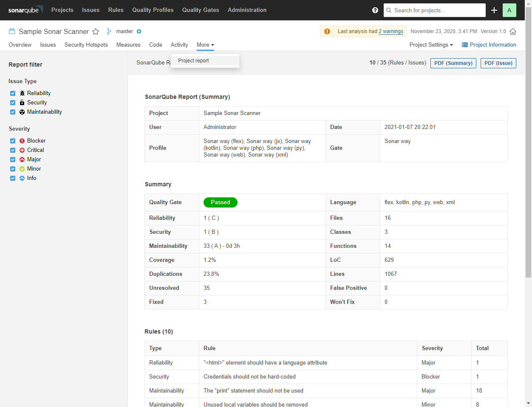
Task: Click the plus create-project icon
Action: coord(494,10)
